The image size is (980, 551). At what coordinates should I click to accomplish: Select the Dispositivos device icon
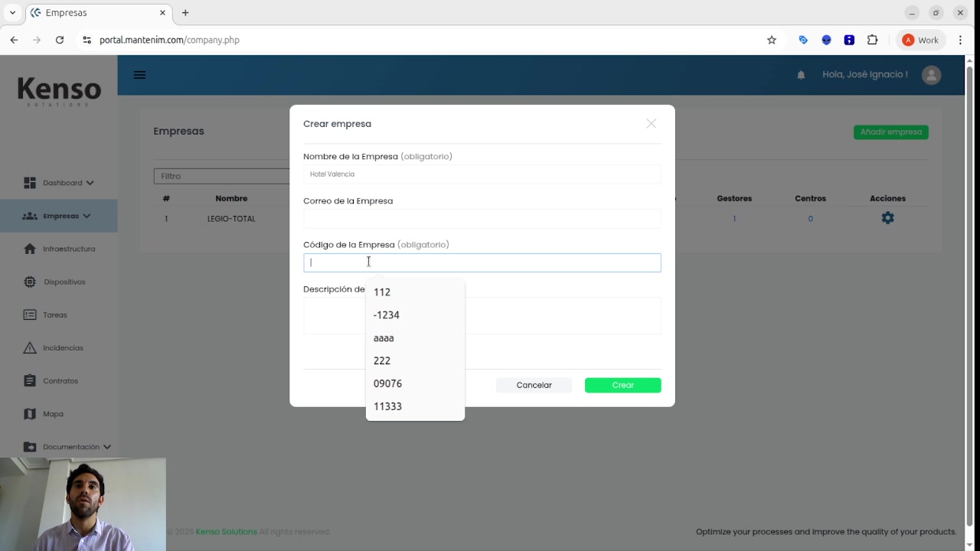coord(29,282)
